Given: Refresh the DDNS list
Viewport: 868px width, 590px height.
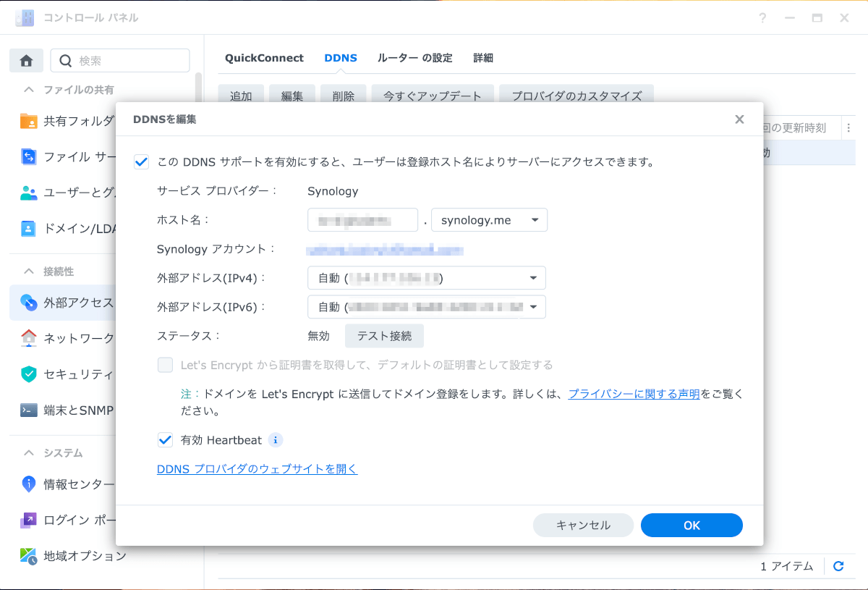Looking at the screenshot, I should click(x=838, y=566).
